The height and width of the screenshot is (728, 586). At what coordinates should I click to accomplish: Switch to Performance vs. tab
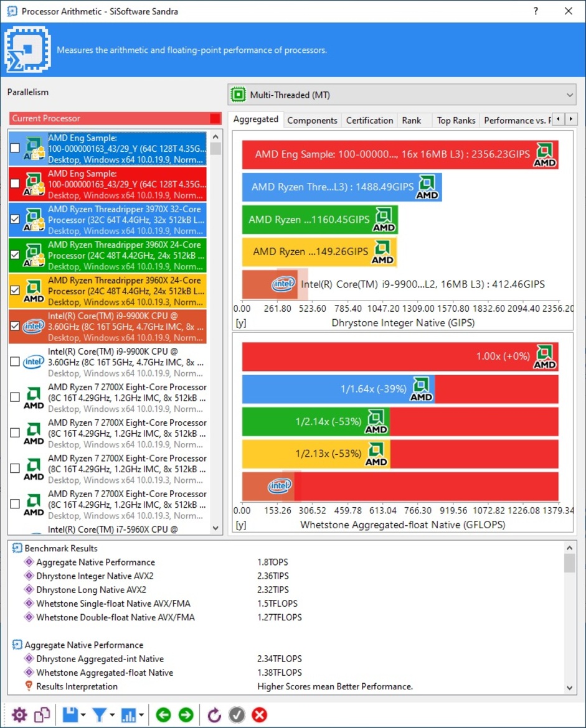[516, 120]
